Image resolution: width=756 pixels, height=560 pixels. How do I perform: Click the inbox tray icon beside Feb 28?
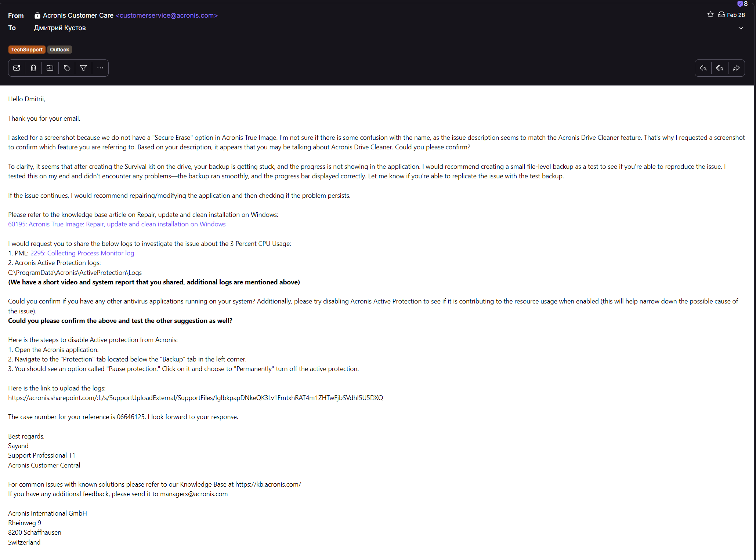(721, 15)
